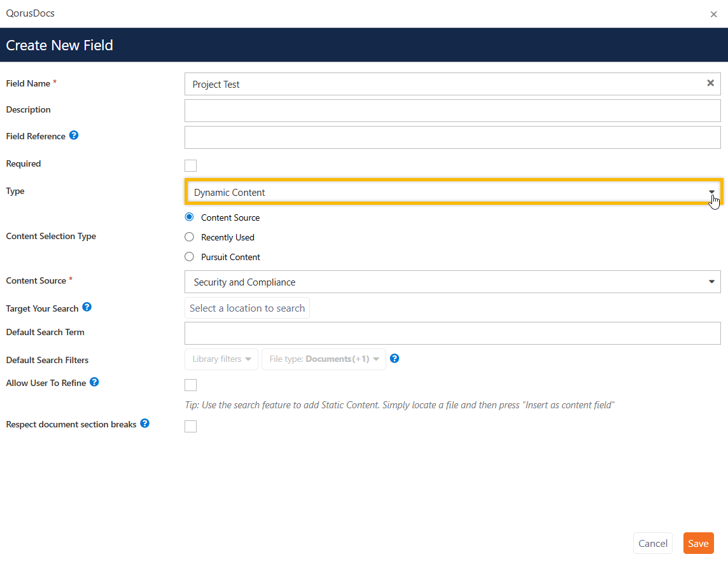Click help icon for Respect document section breaks
This screenshot has width=728, height=566.
pos(145,424)
